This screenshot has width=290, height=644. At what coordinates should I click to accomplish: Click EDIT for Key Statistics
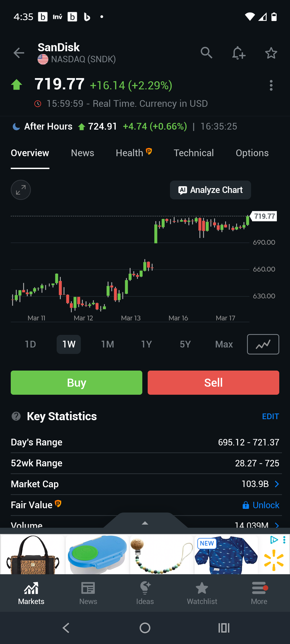[x=270, y=416]
